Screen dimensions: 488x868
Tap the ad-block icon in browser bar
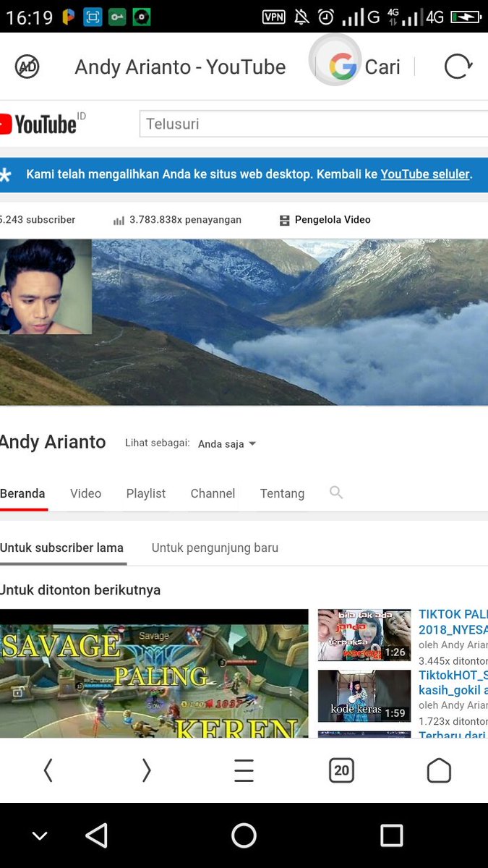click(27, 67)
